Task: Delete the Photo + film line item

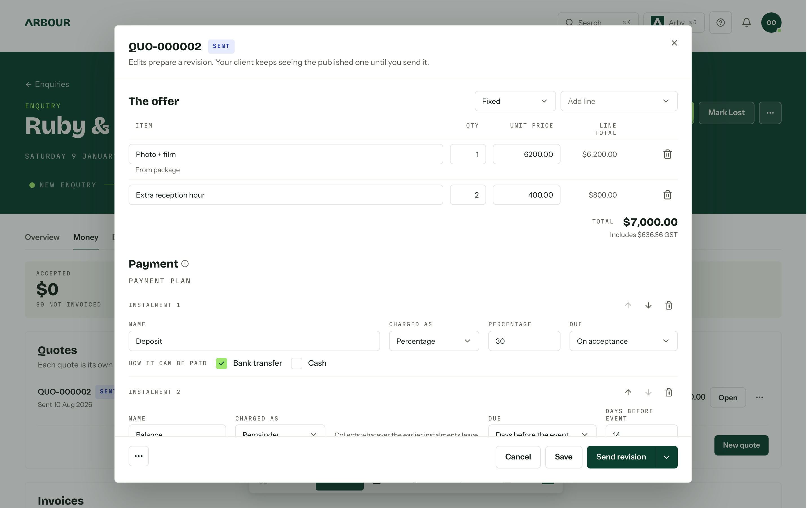Action: click(667, 154)
